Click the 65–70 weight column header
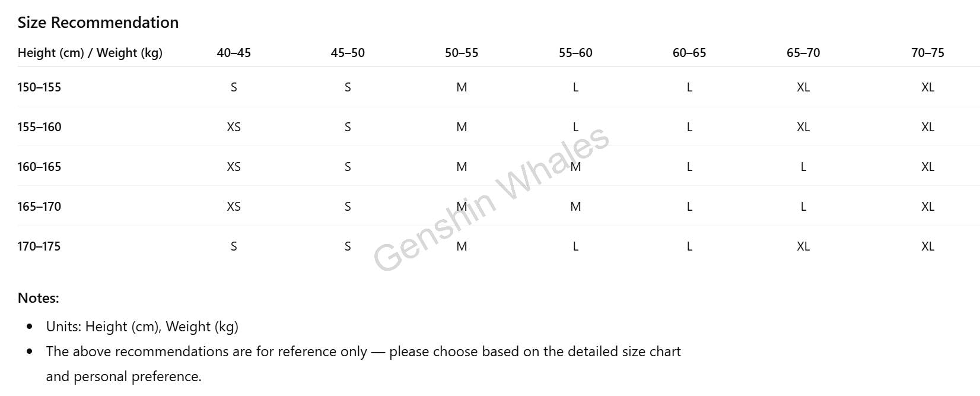Viewport: 980px width, 396px height. click(x=803, y=53)
